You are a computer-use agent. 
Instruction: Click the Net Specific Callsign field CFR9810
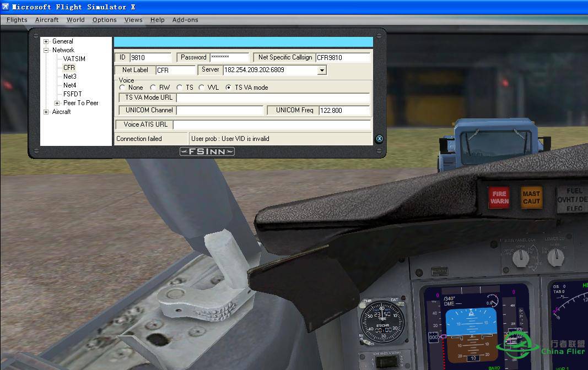(x=343, y=58)
